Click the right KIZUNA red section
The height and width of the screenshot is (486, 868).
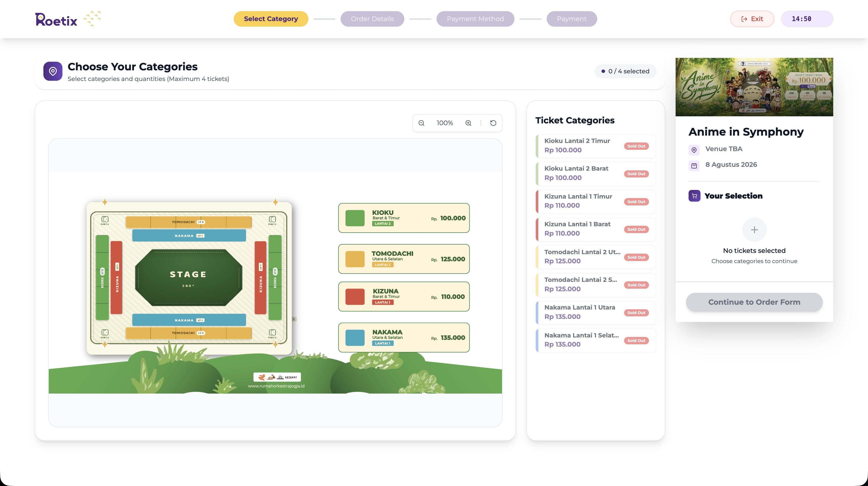point(260,278)
